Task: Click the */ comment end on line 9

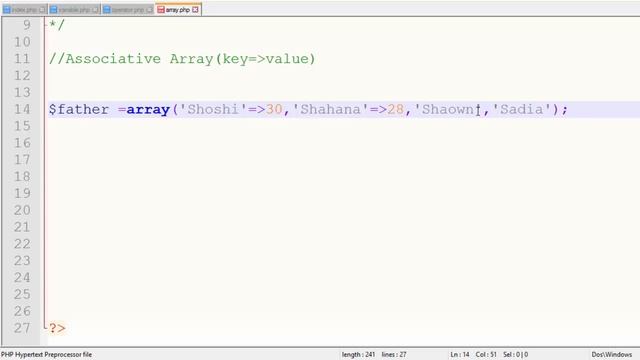Action: coord(57,24)
